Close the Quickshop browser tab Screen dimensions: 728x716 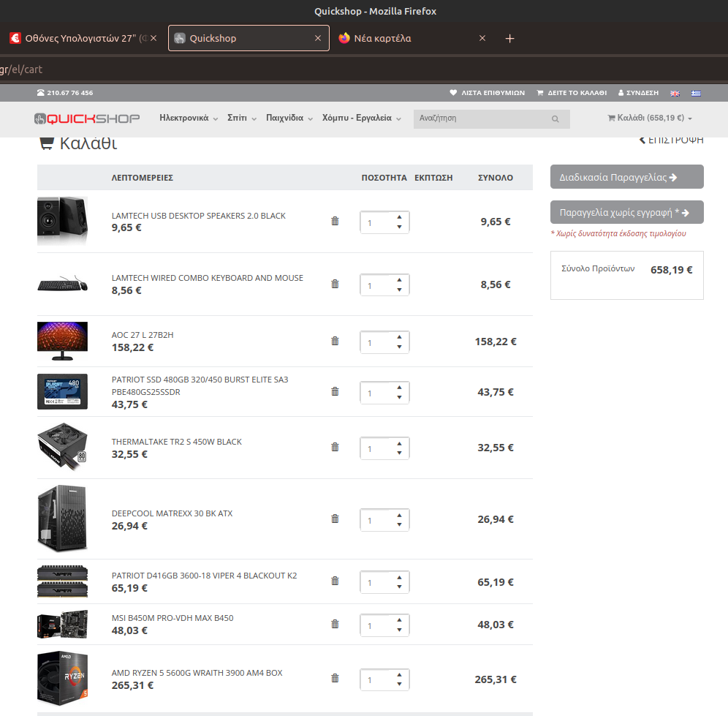click(x=318, y=38)
